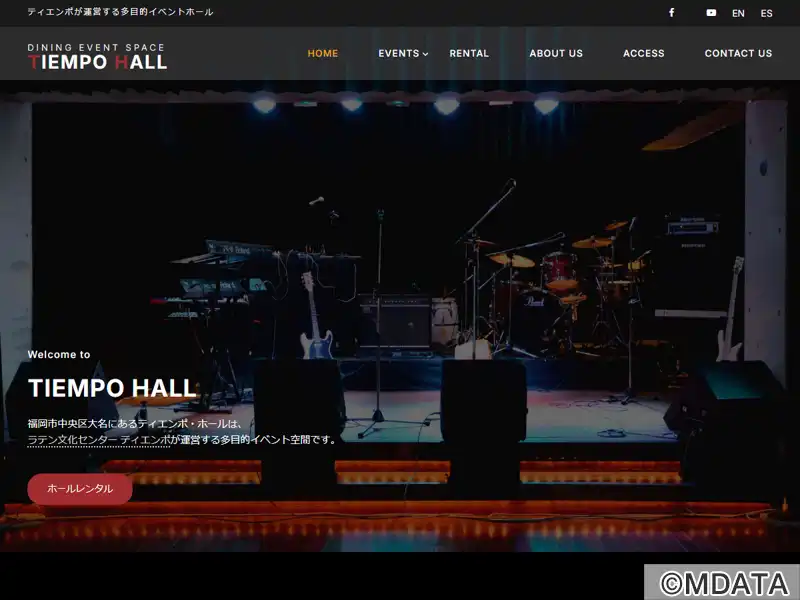The width and height of the screenshot is (800, 600).
Task: Click the Welcome to text
Action: [59, 355]
